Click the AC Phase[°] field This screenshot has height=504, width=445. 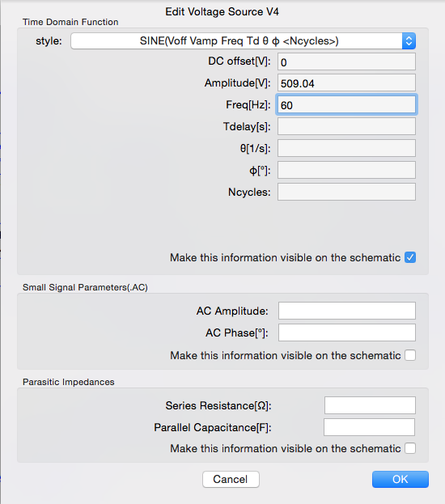[x=347, y=332]
